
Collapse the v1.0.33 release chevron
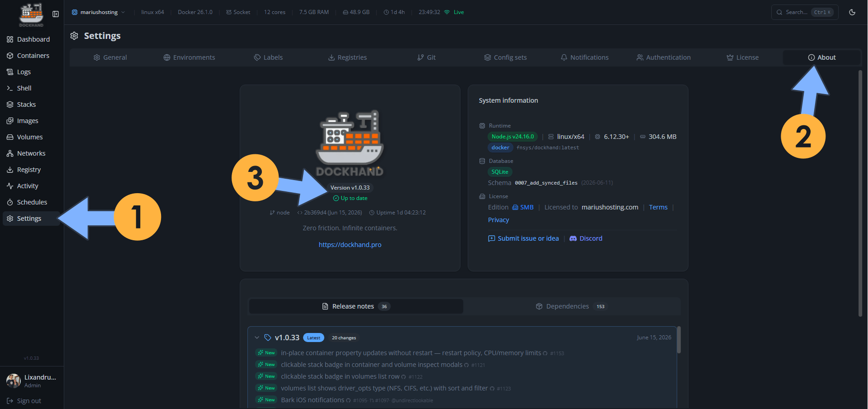coord(257,338)
